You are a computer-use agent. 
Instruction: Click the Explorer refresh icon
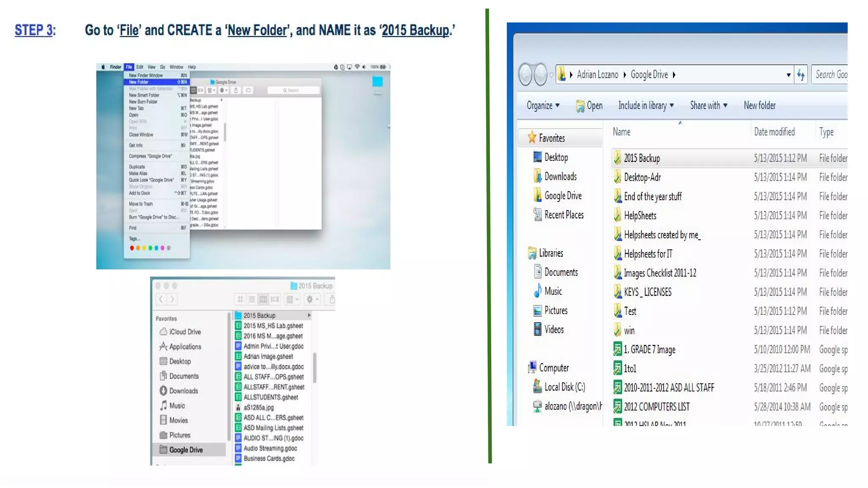pyautogui.click(x=801, y=75)
